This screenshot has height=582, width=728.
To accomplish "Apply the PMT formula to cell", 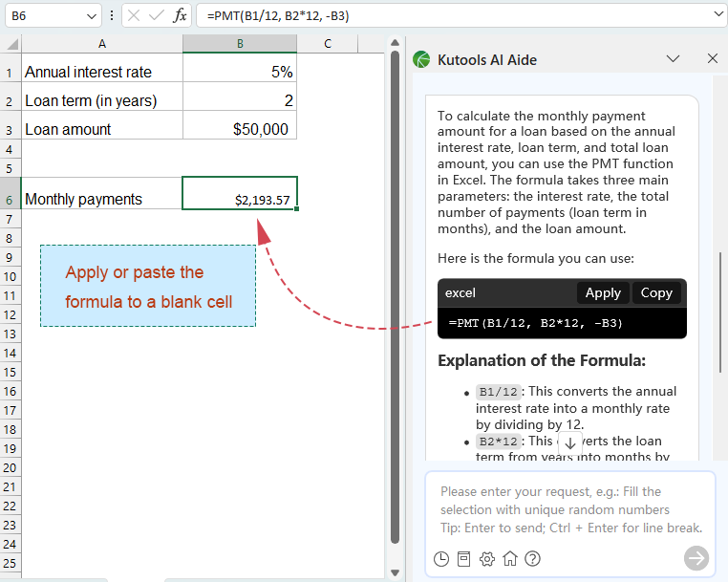I will pyautogui.click(x=603, y=293).
